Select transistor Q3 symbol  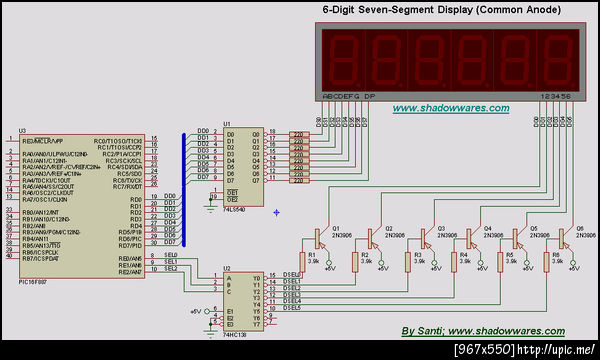pos(427,240)
